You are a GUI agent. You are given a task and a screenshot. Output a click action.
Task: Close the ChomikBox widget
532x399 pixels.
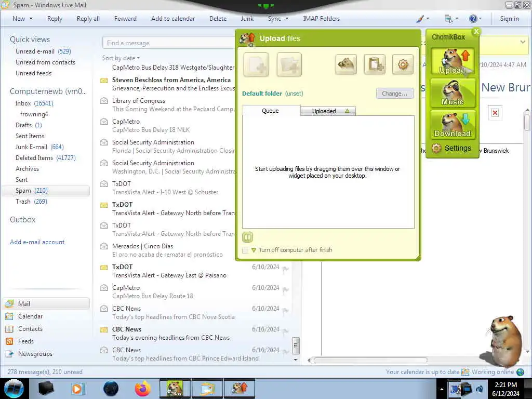[476, 31]
